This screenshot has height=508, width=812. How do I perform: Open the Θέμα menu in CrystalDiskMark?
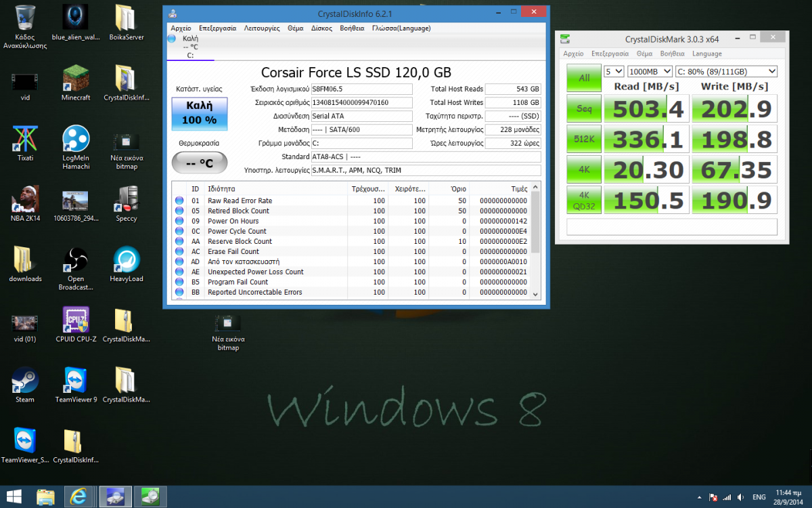(x=644, y=54)
